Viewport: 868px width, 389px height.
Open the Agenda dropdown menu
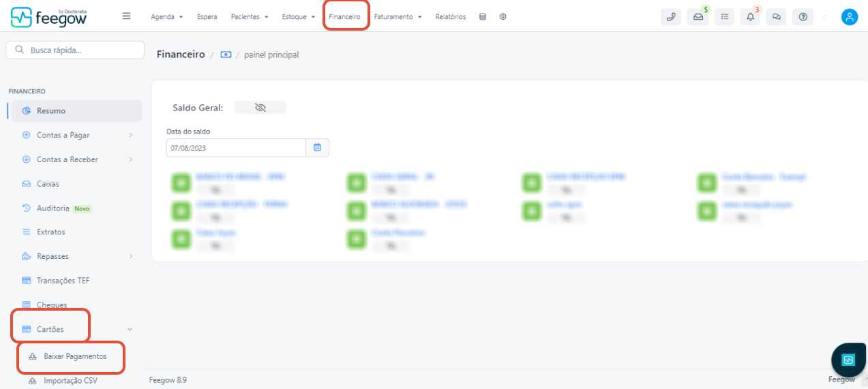point(167,17)
